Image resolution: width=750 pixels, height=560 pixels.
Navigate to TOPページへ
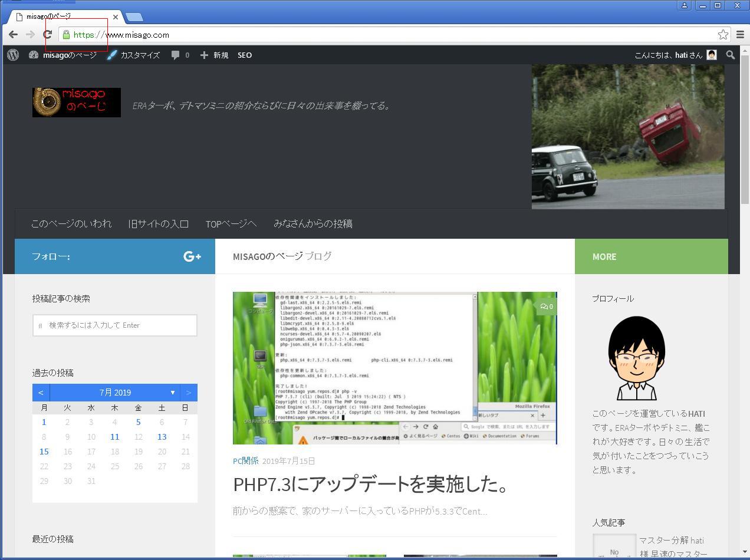(231, 224)
